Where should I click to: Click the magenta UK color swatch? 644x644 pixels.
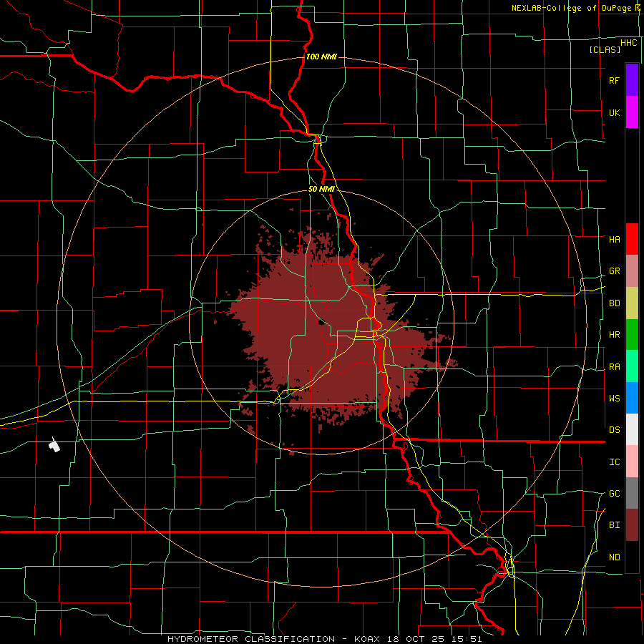click(632, 112)
